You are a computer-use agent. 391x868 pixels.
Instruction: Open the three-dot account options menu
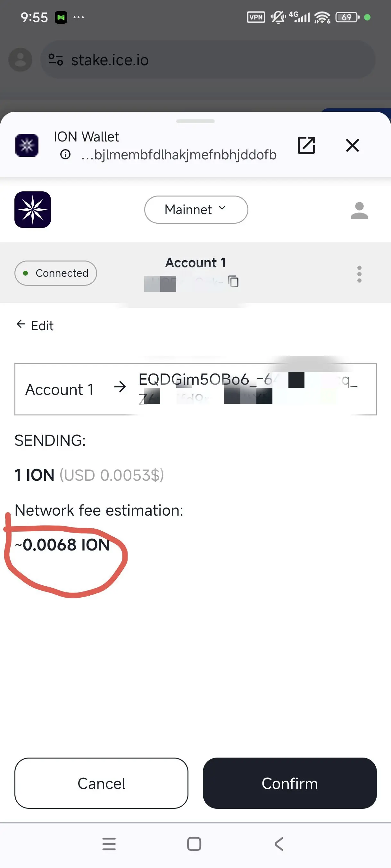[359, 274]
